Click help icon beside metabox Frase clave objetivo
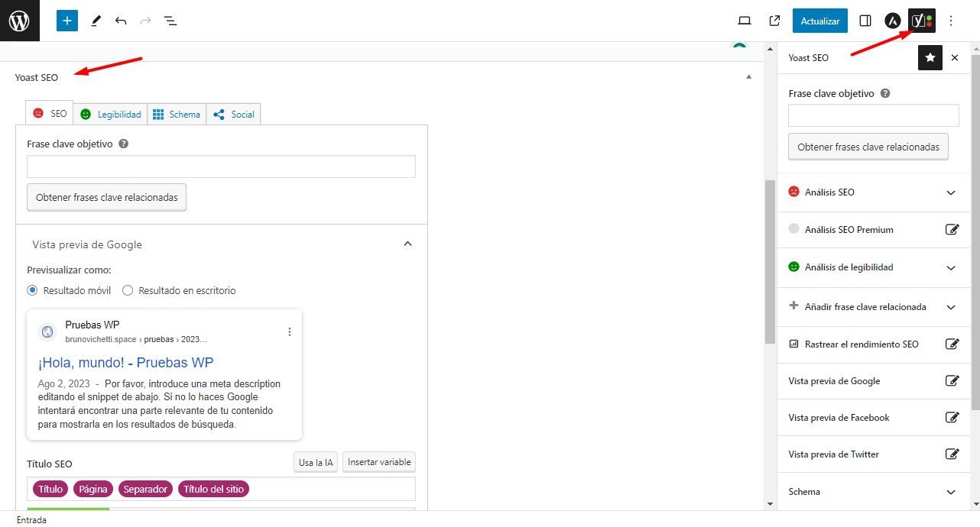The image size is (980, 527). [x=124, y=144]
